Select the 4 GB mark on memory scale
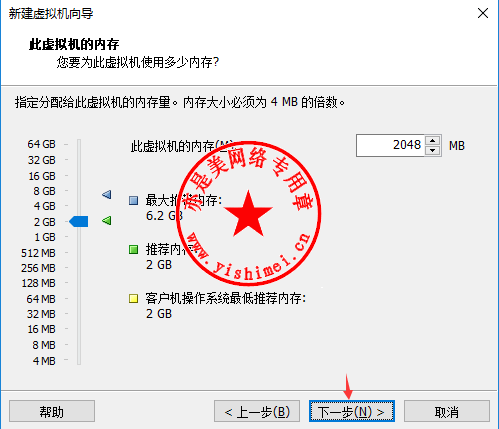The width and height of the screenshot is (499, 429). click(45, 206)
